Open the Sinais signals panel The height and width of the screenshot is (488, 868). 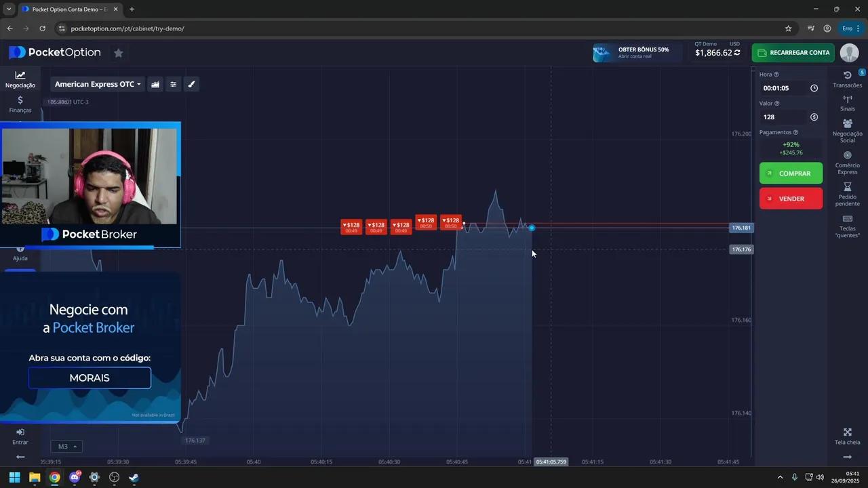(848, 103)
